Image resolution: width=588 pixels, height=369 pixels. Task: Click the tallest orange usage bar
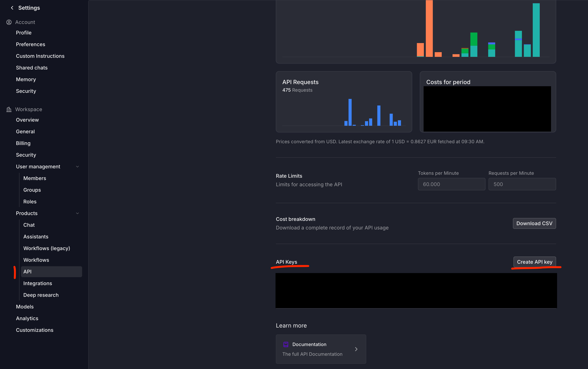coord(429,28)
